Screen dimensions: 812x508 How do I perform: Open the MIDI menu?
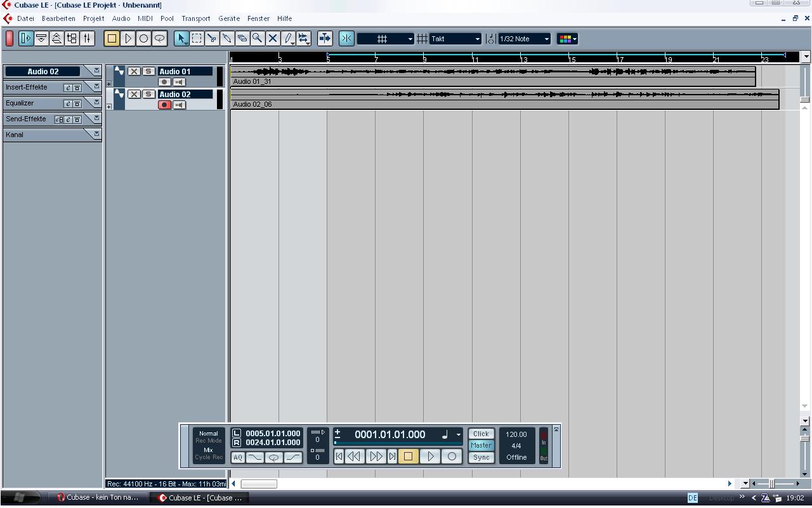pos(145,18)
